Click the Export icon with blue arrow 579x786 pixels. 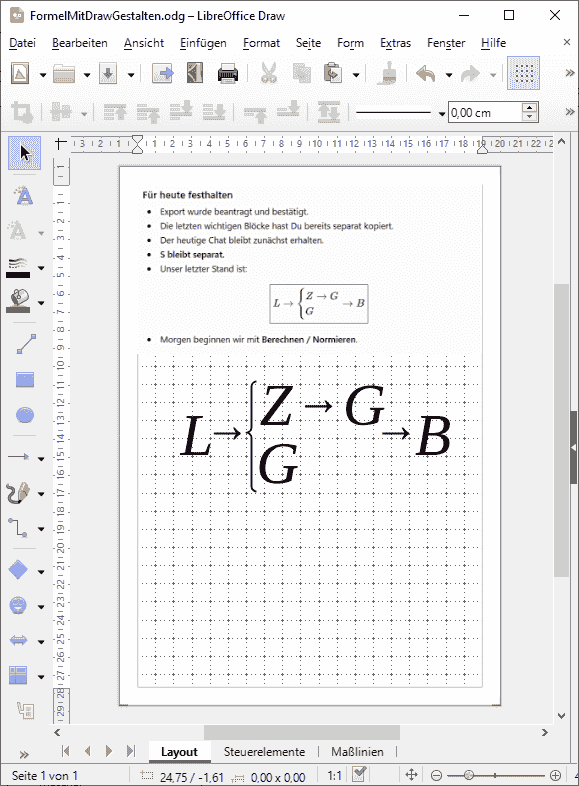[162, 74]
